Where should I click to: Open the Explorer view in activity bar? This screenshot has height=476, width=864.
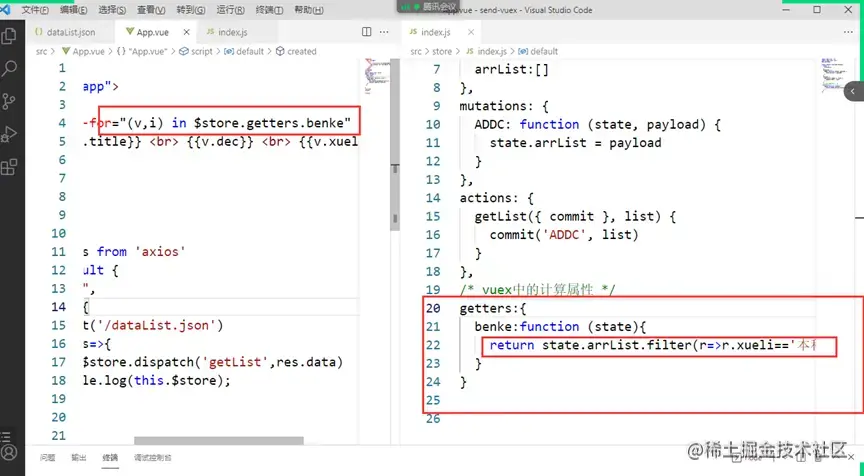(x=9, y=36)
